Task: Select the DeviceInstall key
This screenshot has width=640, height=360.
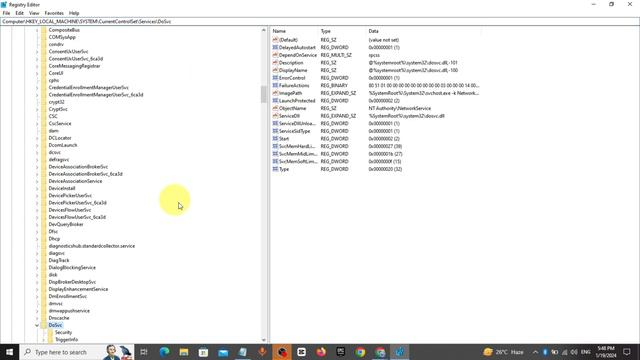Action: click(62, 189)
